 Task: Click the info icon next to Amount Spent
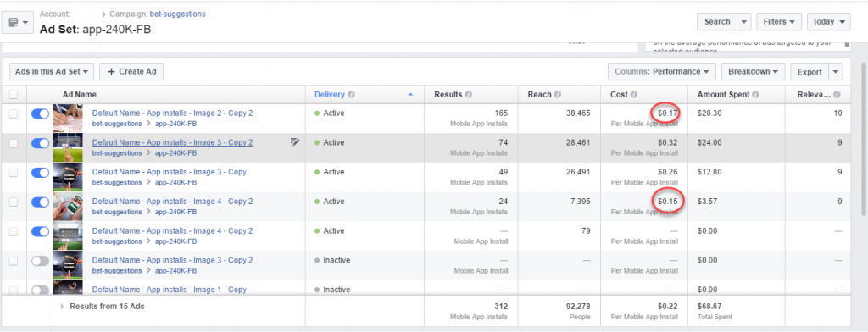[755, 95]
